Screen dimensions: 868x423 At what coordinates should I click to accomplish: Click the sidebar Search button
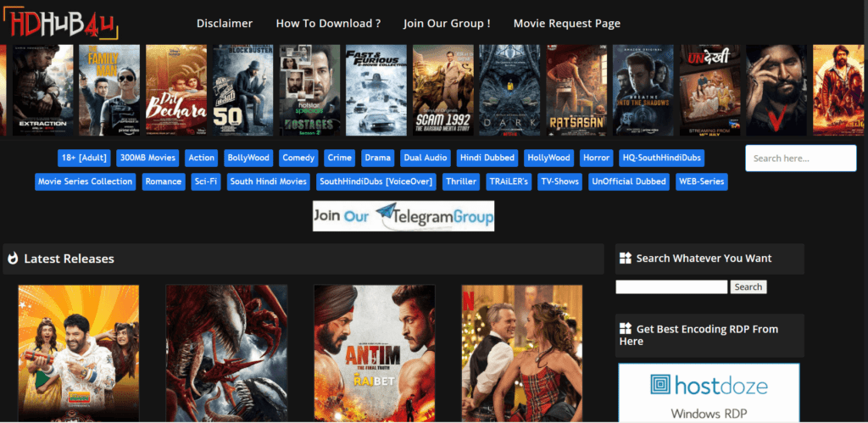(748, 287)
